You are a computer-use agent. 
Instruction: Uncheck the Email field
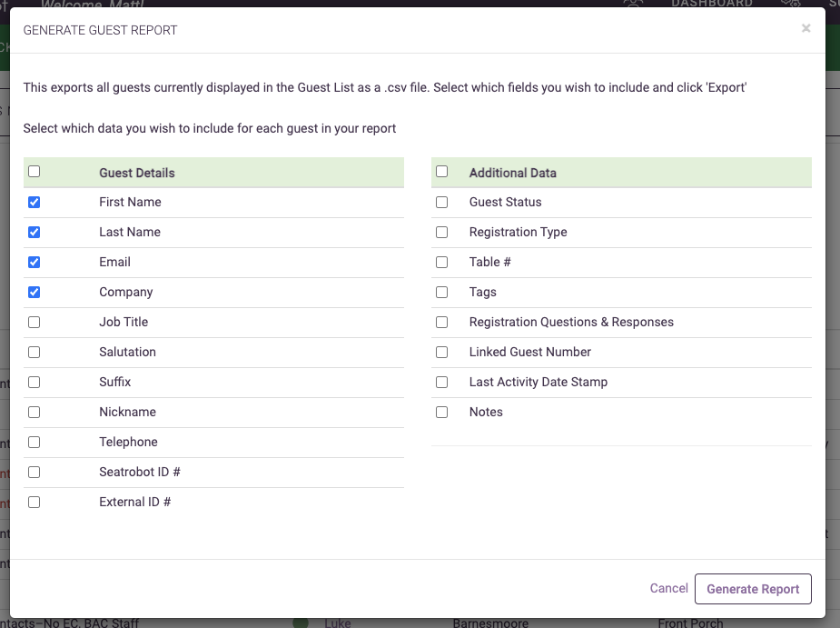pos(34,262)
